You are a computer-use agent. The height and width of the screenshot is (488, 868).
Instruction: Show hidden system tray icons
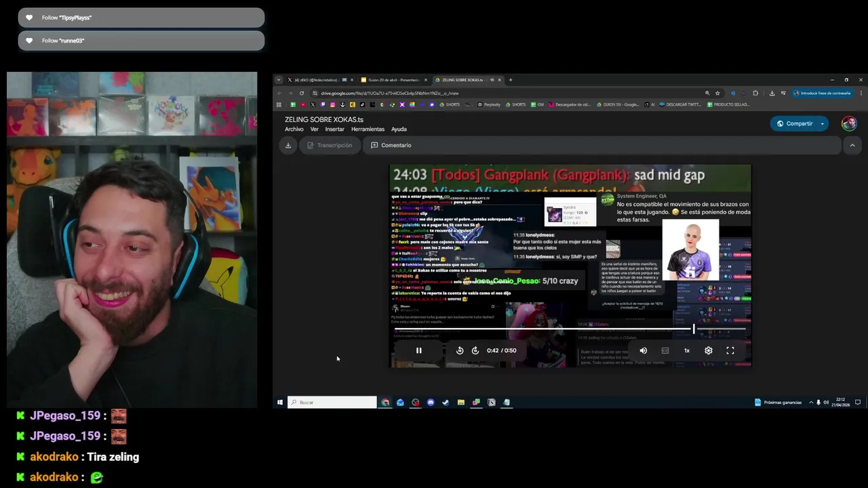pyautogui.click(x=811, y=403)
